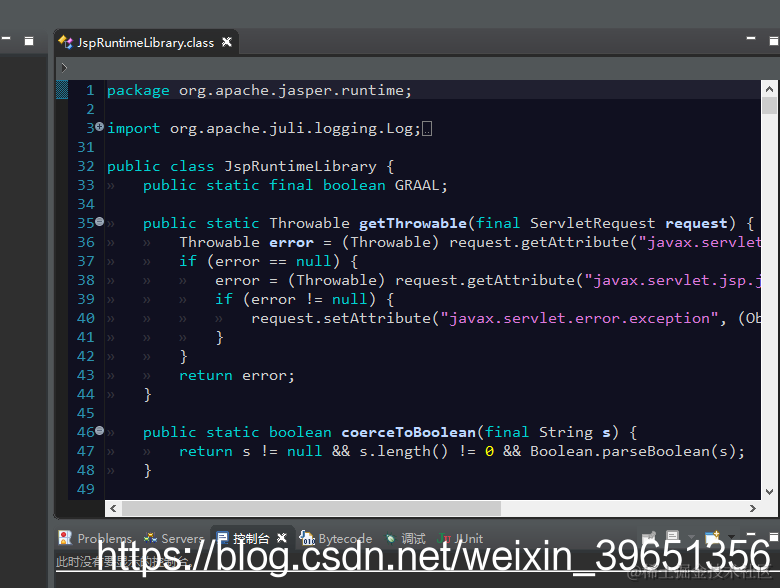Open the JUnit view tab
780x588 pixels.
[x=461, y=538]
